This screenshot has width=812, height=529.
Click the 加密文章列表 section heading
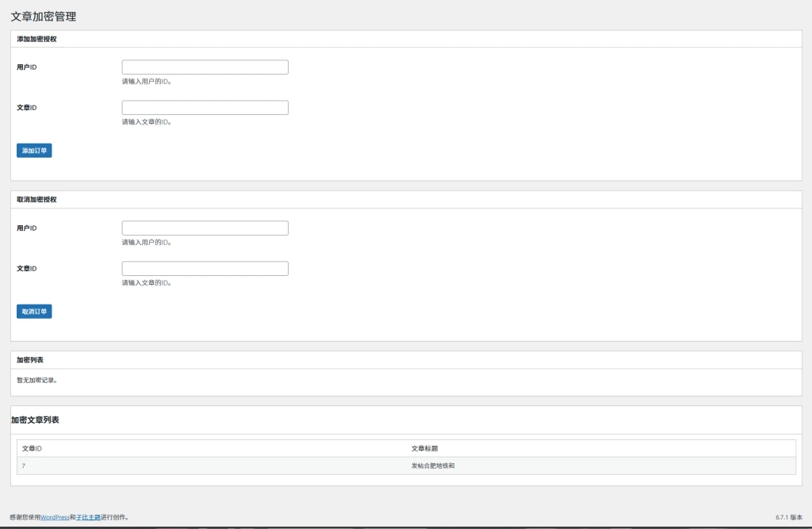[35, 420]
